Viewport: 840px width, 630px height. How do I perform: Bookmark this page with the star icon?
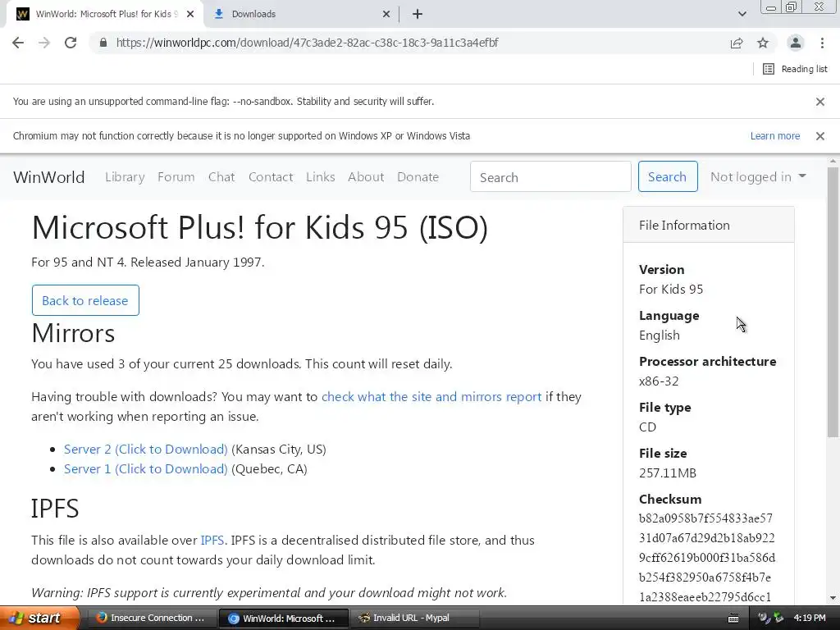763,43
